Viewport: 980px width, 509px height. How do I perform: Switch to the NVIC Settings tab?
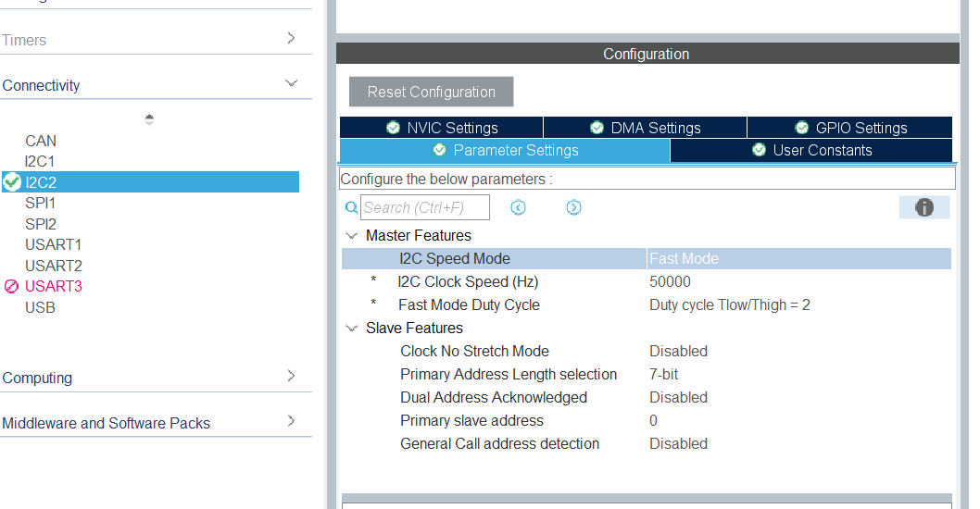(441, 128)
